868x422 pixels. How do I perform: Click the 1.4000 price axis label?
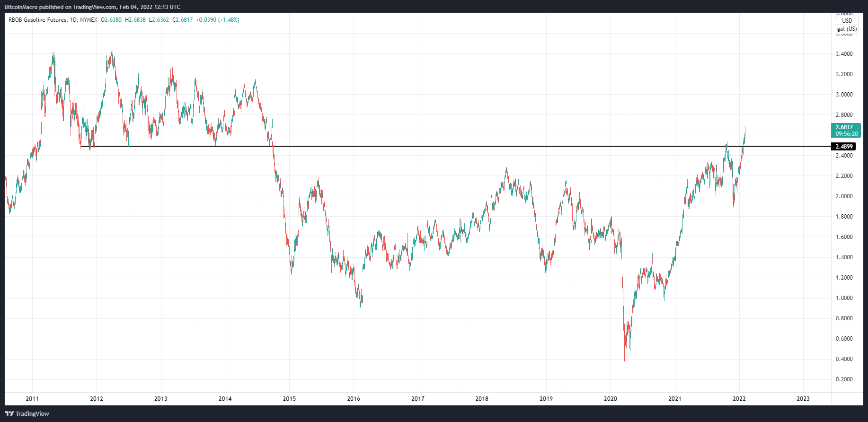(844, 257)
